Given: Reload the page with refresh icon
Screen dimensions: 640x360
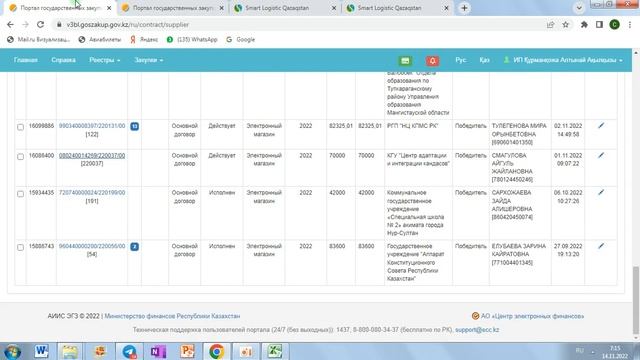Looking at the screenshot, I should click(x=40, y=24).
